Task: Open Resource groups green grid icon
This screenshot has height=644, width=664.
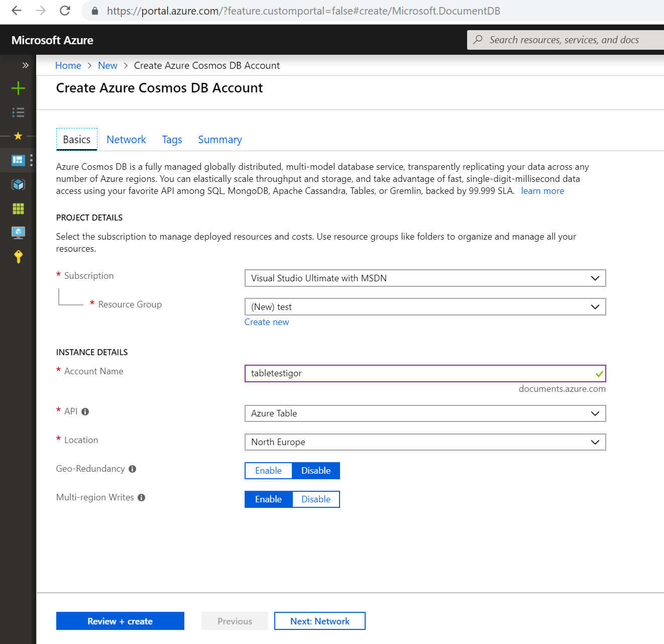Action: tap(18, 208)
